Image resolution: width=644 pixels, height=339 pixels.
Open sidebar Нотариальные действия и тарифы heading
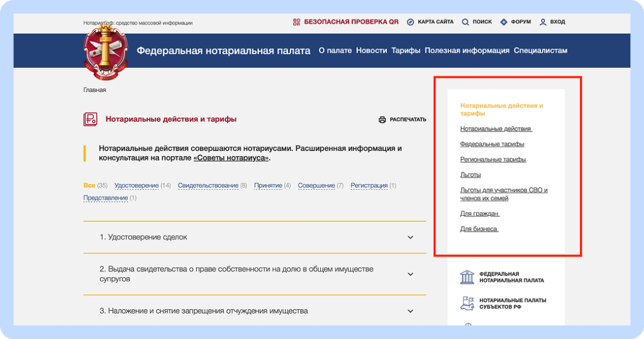pyautogui.click(x=501, y=109)
